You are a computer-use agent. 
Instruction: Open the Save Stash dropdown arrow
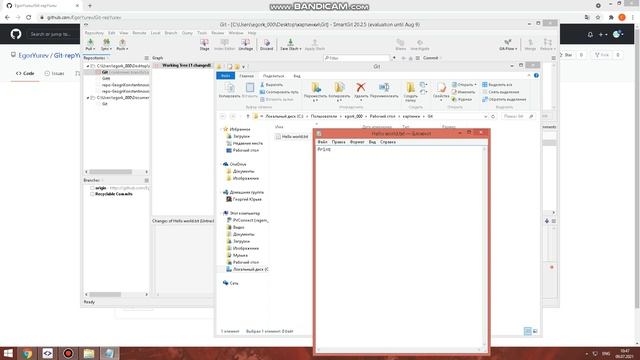point(300,49)
